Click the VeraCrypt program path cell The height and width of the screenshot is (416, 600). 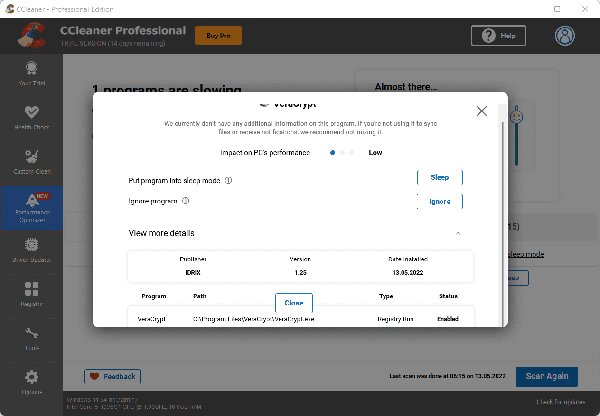click(x=254, y=319)
